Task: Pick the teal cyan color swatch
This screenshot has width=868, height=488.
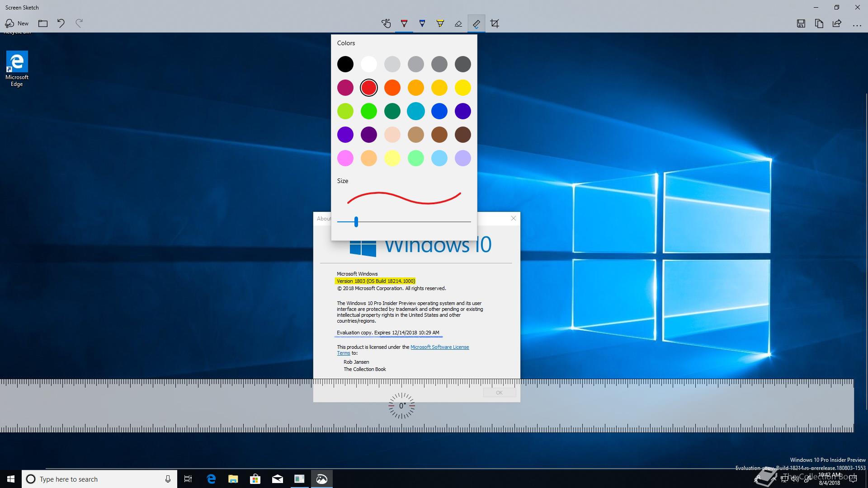Action: pos(416,111)
